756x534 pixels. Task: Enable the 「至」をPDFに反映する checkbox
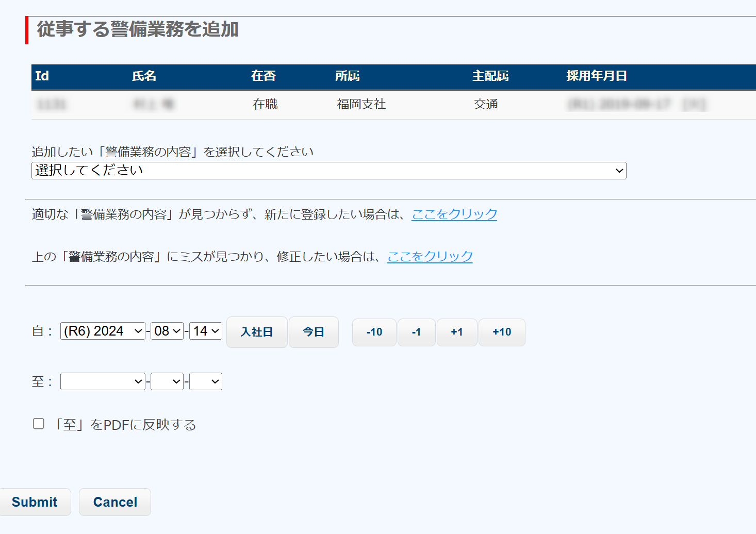pyautogui.click(x=39, y=424)
